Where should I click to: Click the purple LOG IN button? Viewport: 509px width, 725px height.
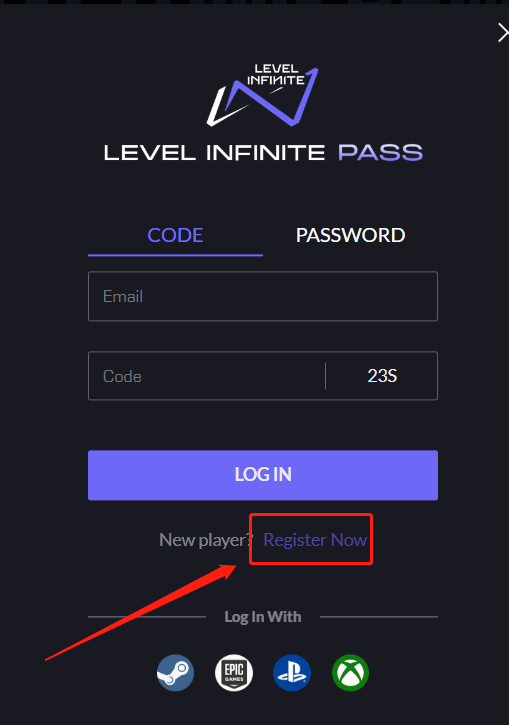[263, 475]
